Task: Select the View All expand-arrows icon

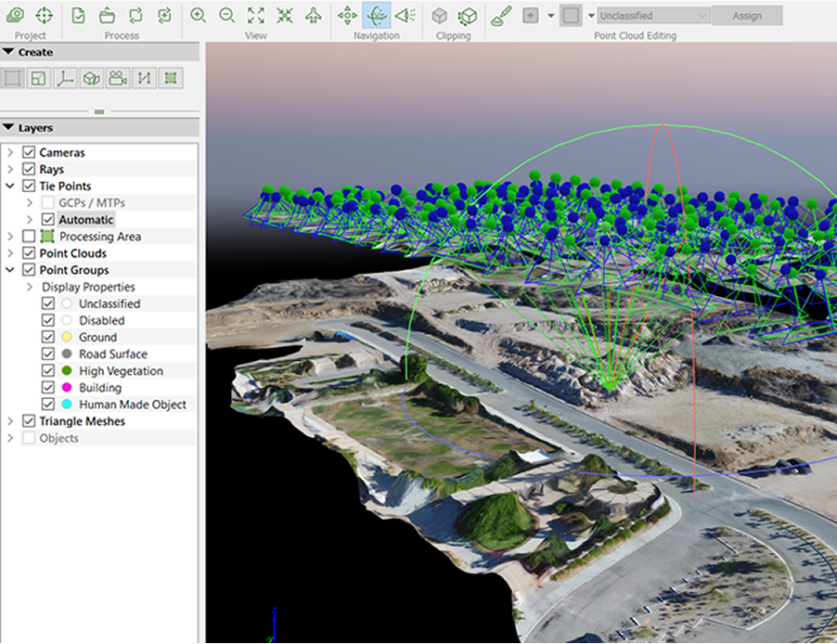Action: coord(256,16)
